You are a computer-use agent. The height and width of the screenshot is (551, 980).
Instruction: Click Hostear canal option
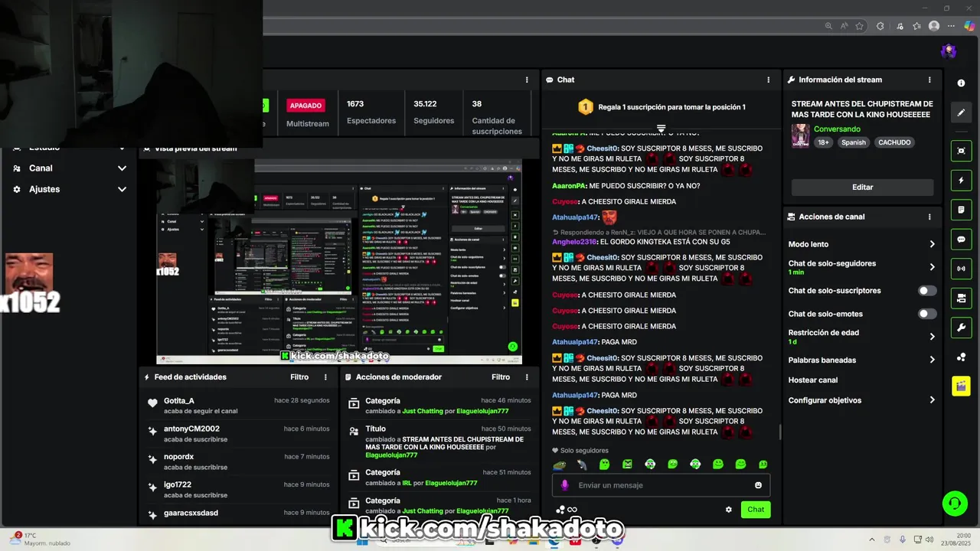[813, 380]
